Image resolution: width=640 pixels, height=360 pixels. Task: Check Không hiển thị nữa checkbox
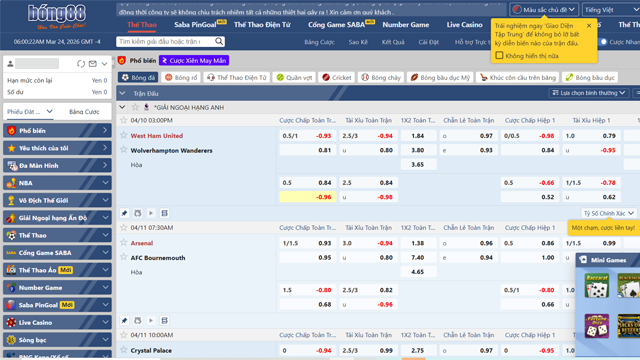click(x=499, y=56)
